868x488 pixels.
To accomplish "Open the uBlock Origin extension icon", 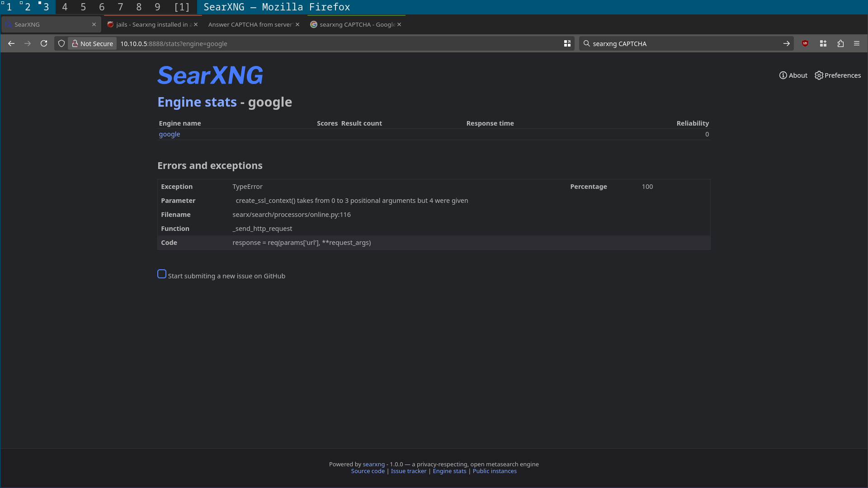I will [805, 43].
